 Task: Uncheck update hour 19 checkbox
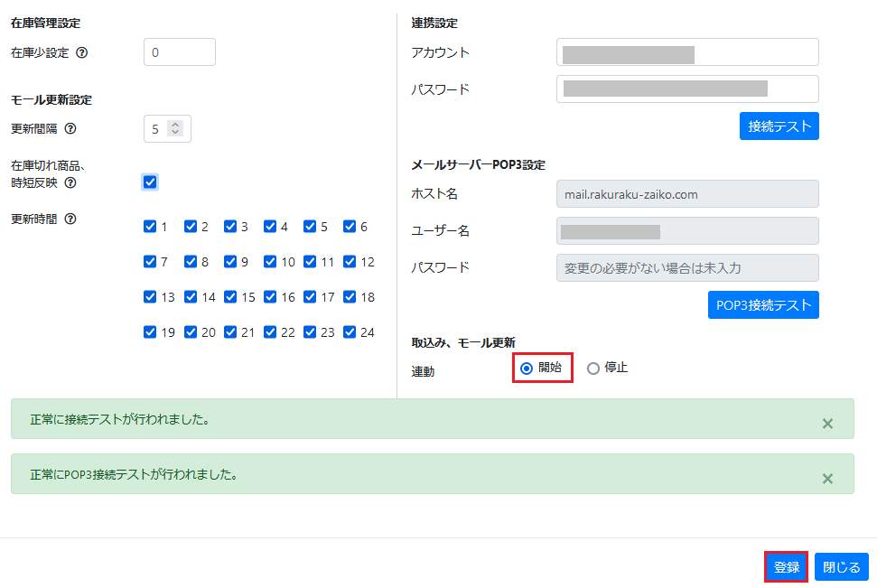pyautogui.click(x=149, y=331)
